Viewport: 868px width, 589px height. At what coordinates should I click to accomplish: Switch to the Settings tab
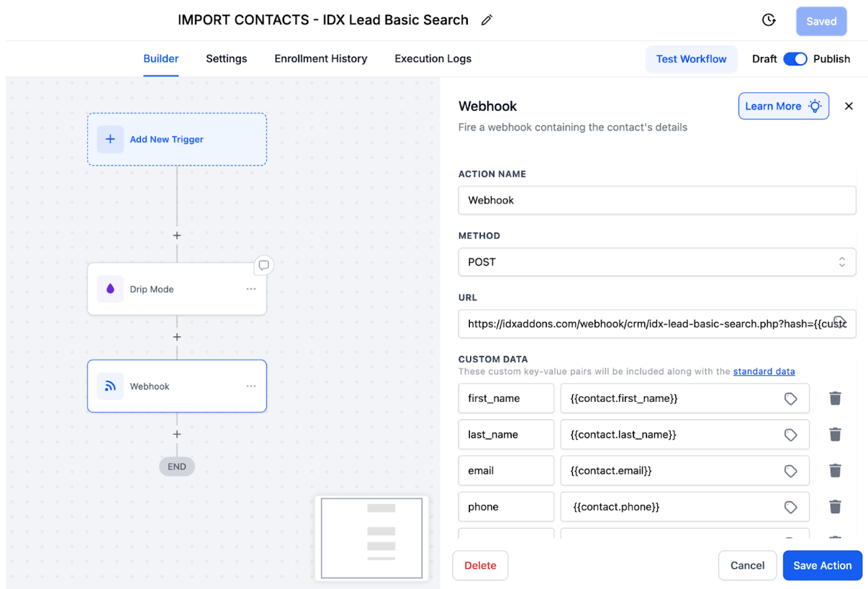point(226,59)
